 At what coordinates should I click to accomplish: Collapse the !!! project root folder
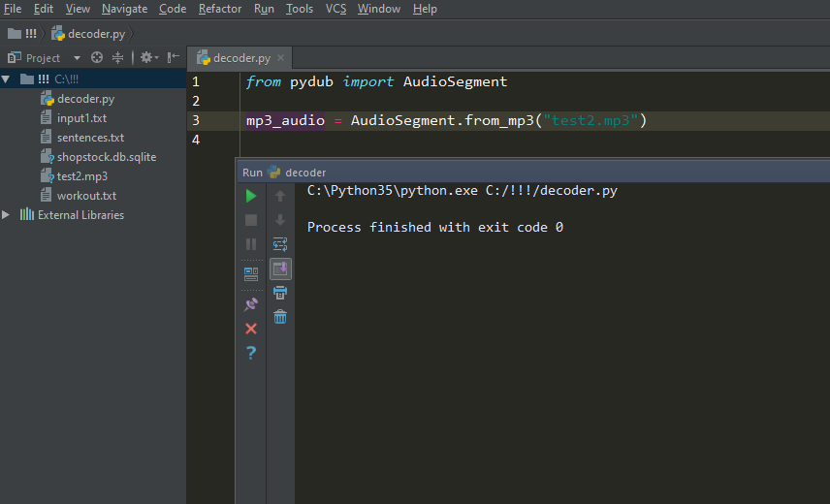[x=7, y=79]
